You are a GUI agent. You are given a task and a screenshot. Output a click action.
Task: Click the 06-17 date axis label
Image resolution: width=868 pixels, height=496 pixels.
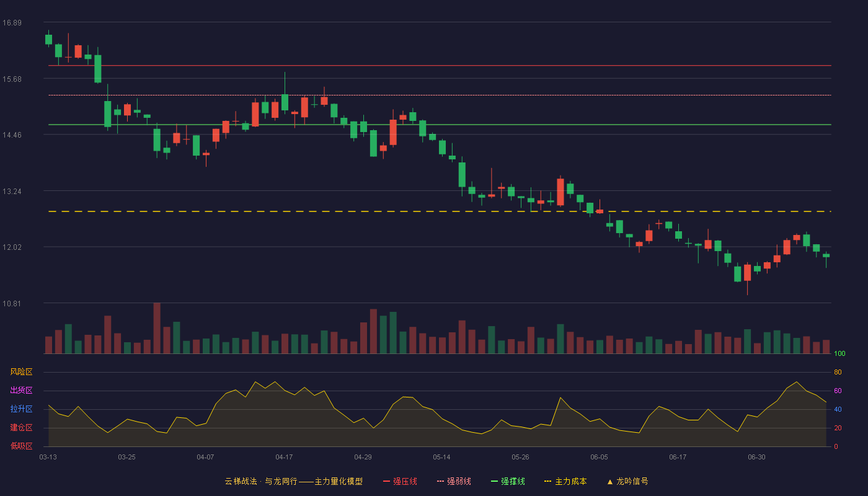pos(678,457)
